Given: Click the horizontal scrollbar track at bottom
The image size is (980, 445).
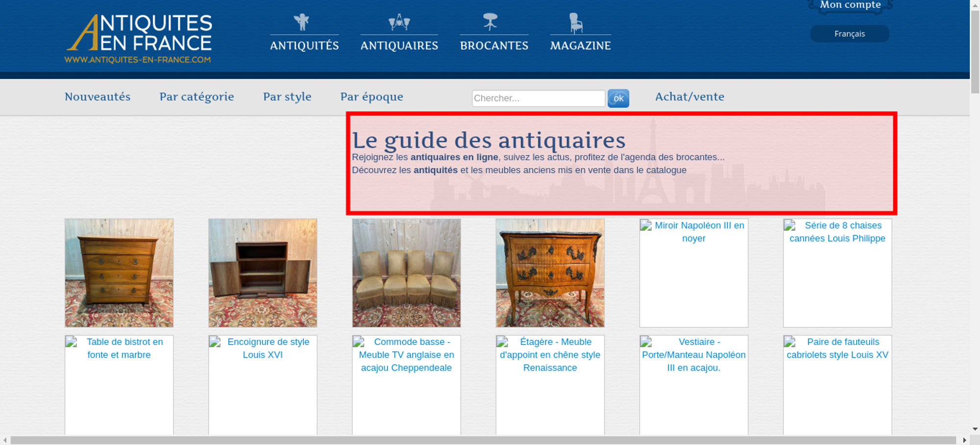Looking at the screenshot, I should point(483,440).
